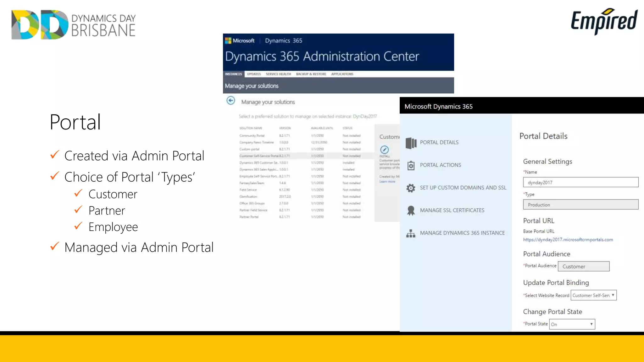The height and width of the screenshot is (362, 644).
Task: Click the Dynamics 365 text in header bar
Action: pos(283,41)
